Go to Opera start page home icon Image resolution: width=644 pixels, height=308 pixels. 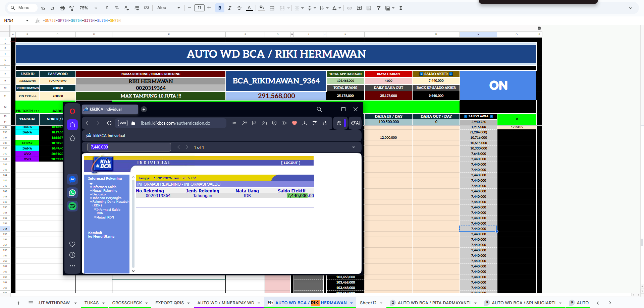click(72, 125)
